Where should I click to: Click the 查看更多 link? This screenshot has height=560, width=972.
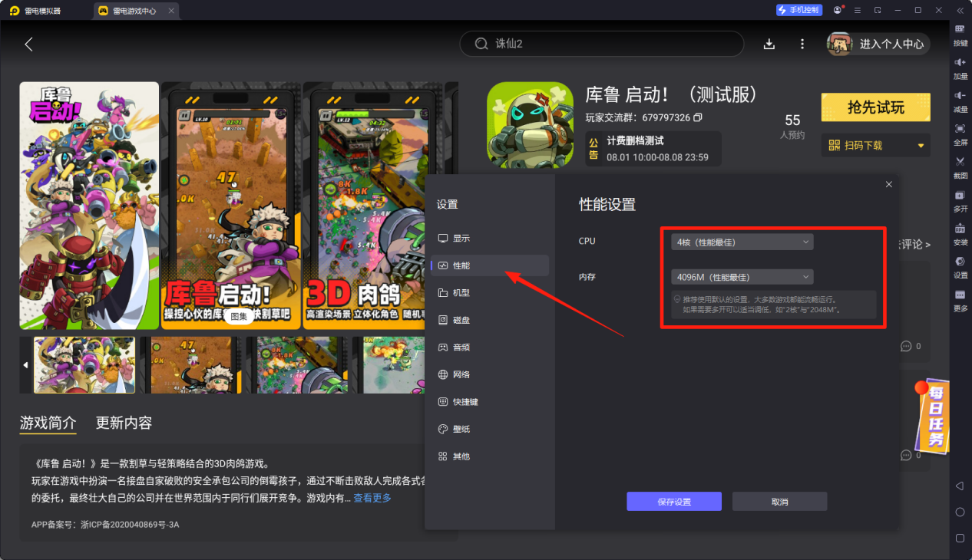372,498
